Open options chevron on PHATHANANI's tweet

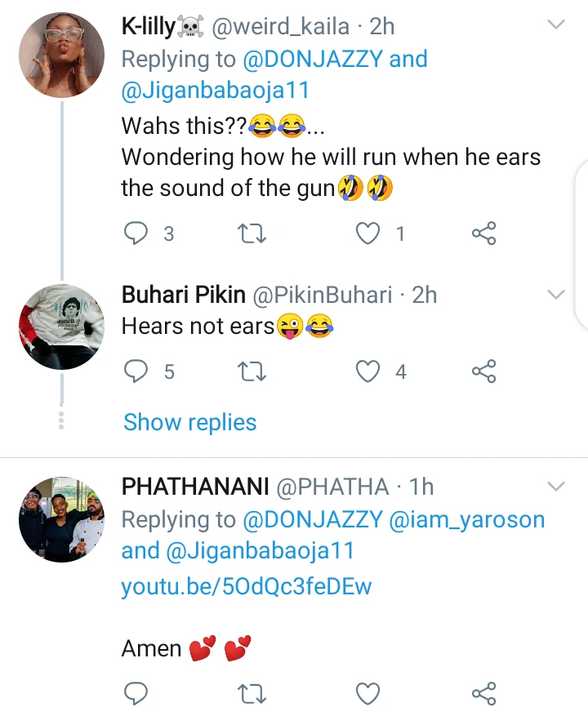(x=555, y=487)
